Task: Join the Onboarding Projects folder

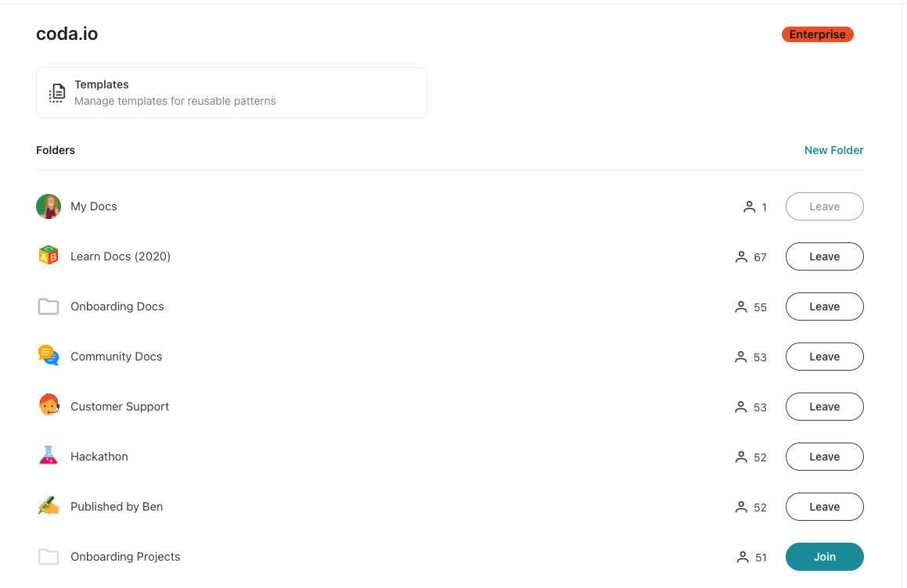Action: click(824, 557)
